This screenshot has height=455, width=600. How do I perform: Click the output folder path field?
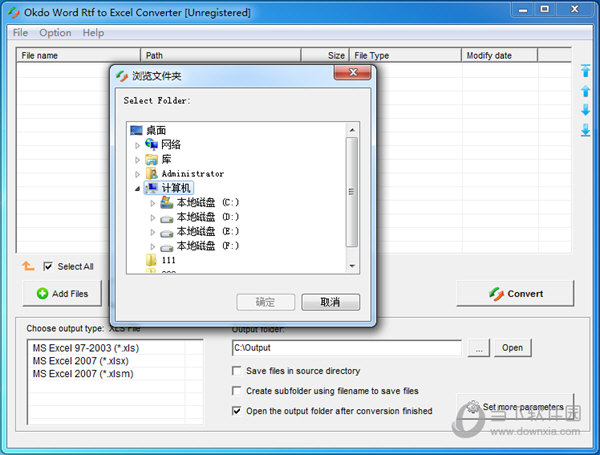point(347,348)
